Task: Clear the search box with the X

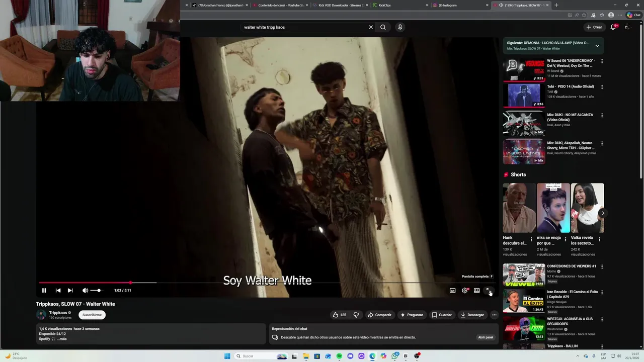Action: [371, 27]
